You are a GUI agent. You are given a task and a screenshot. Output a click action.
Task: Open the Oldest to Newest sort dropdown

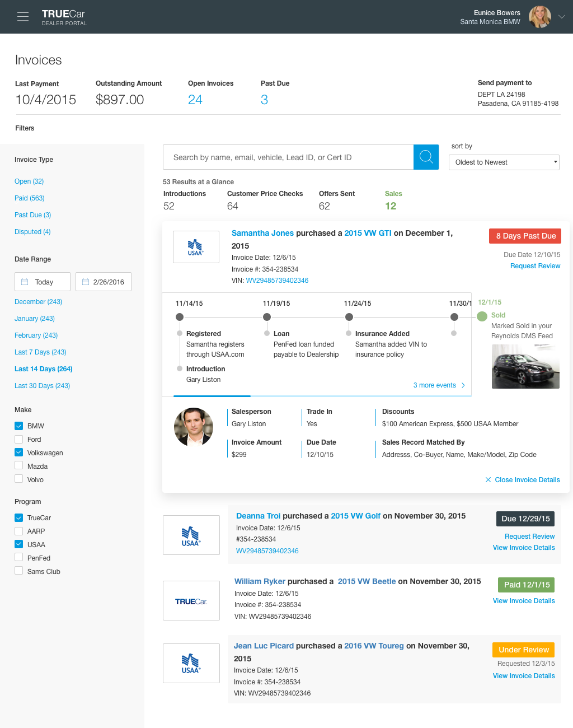click(504, 162)
